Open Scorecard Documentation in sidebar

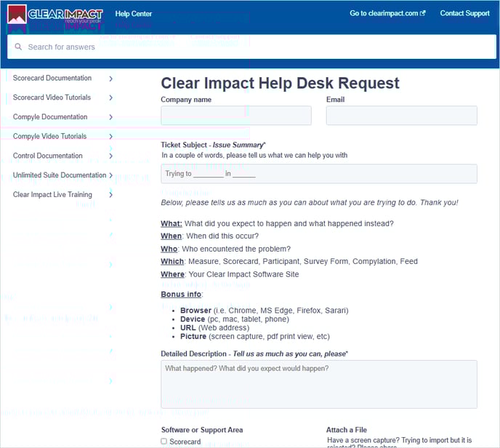point(52,78)
